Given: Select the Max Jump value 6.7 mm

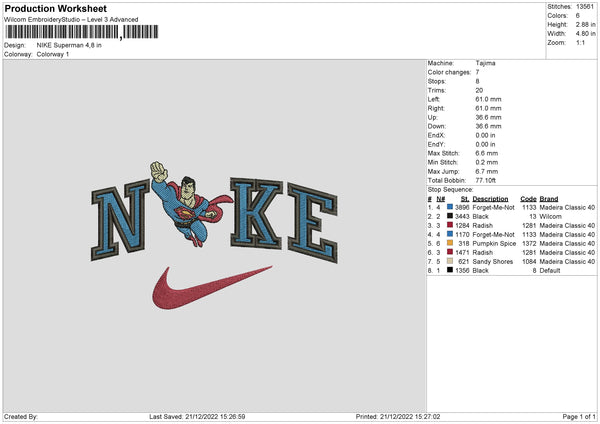Looking at the screenshot, I should click(x=487, y=171).
